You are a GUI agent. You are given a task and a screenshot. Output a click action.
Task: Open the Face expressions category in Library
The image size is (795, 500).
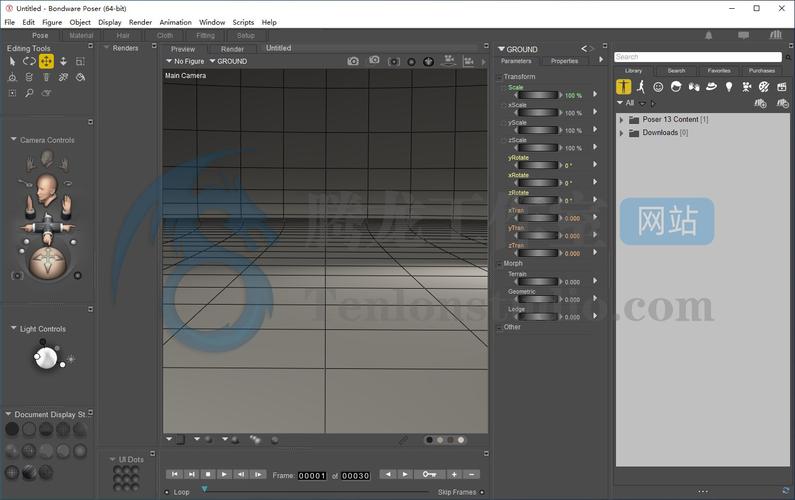point(658,87)
